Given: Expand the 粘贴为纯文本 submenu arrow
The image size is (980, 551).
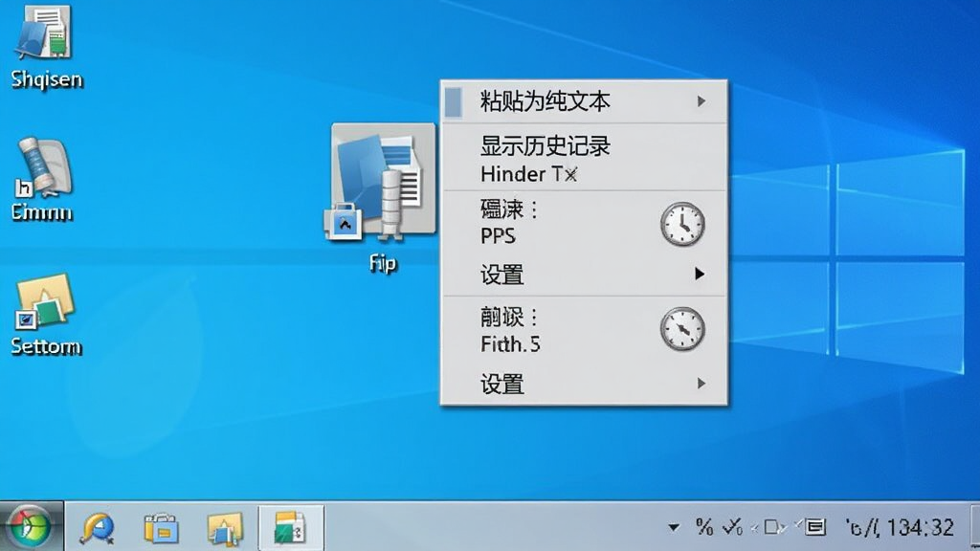Looking at the screenshot, I should (x=702, y=101).
